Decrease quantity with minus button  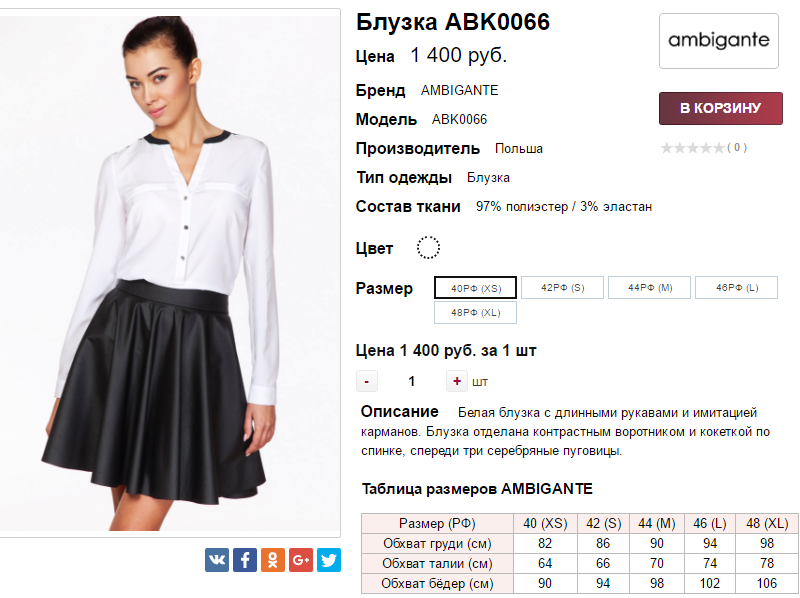(366, 381)
